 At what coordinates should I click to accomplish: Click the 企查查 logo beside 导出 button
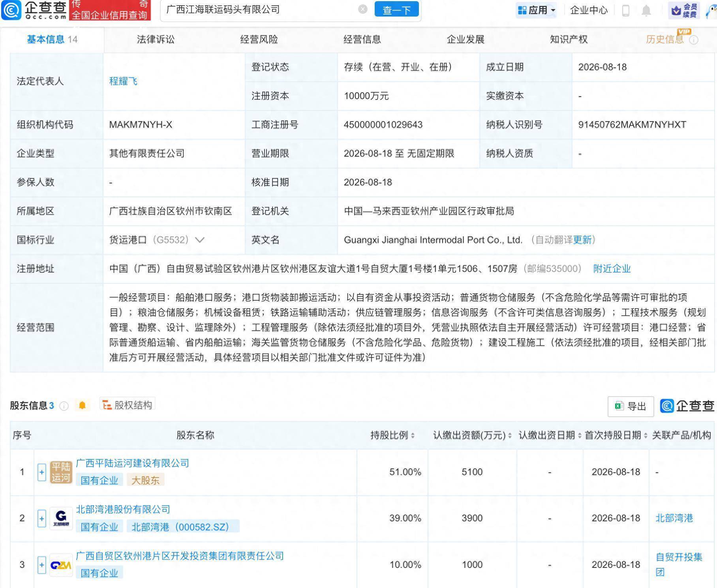tap(687, 406)
